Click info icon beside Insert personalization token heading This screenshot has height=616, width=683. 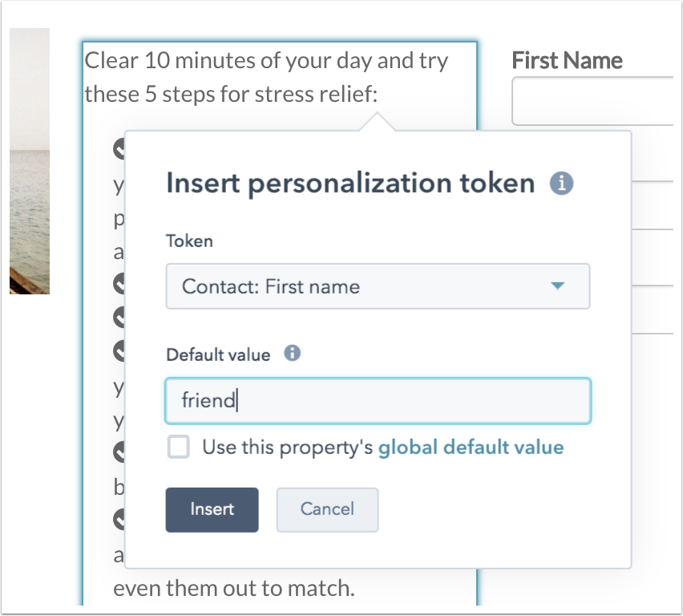(x=561, y=183)
